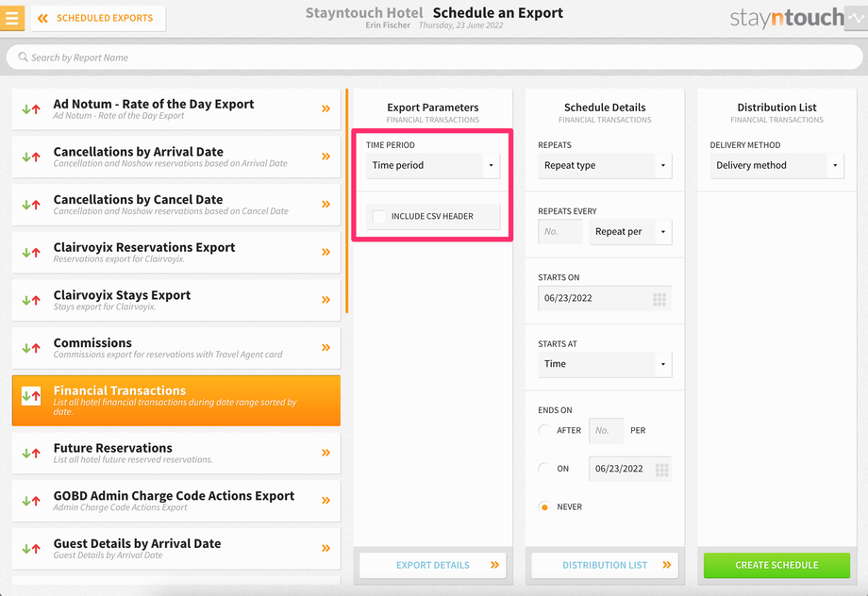Click chevron on Ad Notum export row
Screen dimensions: 868x596
coord(326,108)
